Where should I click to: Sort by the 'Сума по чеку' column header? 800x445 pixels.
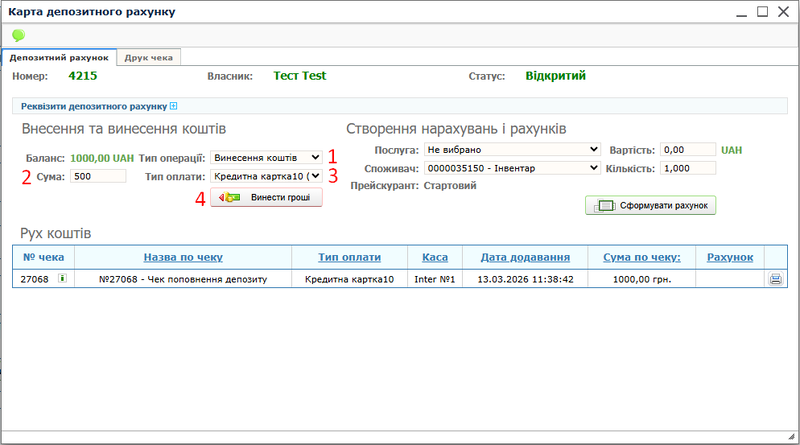642,257
